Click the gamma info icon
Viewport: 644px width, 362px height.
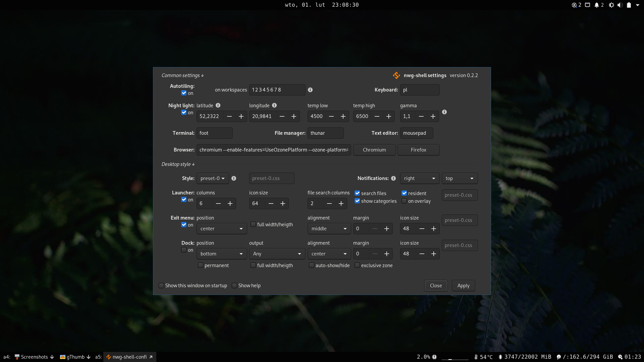tap(444, 112)
